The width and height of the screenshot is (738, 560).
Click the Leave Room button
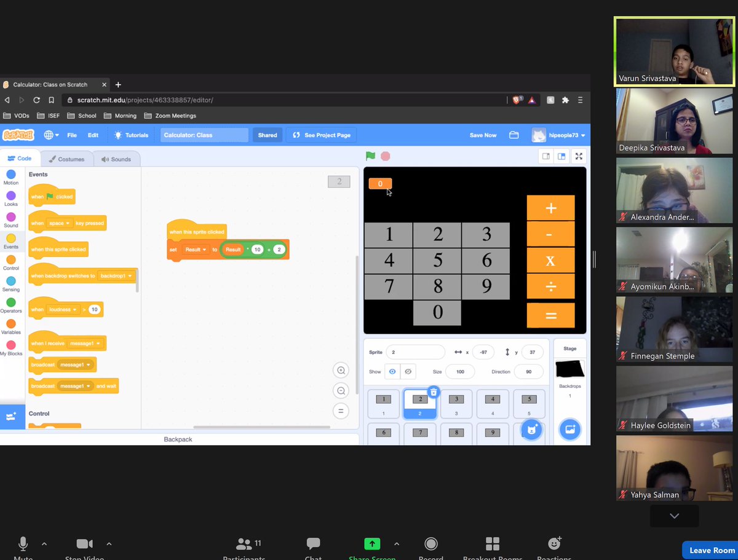tap(710, 550)
